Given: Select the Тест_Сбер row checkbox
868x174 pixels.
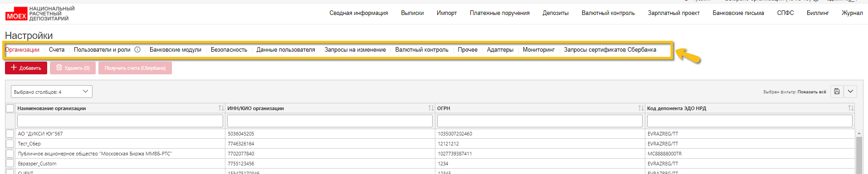Looking at the screenshot, I should coord(10,144).
